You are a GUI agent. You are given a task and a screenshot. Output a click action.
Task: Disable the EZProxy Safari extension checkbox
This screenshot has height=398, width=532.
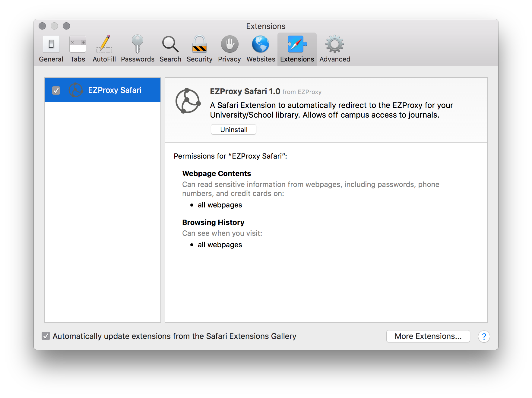[x=56, y=90]
